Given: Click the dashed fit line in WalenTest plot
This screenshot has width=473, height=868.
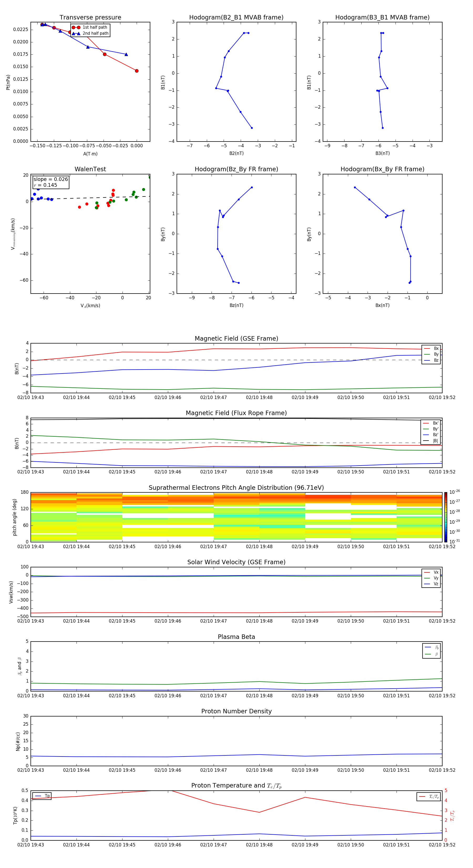Looking at the screenshot, I should [90, 198].
